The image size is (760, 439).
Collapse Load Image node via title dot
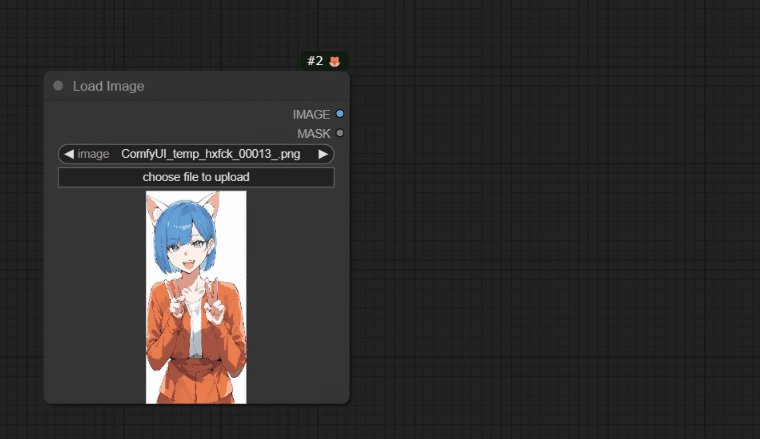coord(58,86)
